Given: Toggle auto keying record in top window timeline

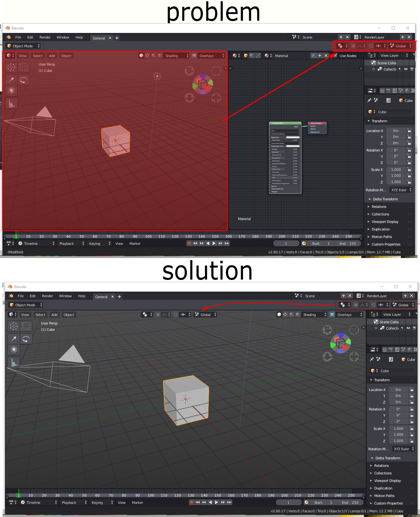Looking at the screenshot, I should [189, 243].
